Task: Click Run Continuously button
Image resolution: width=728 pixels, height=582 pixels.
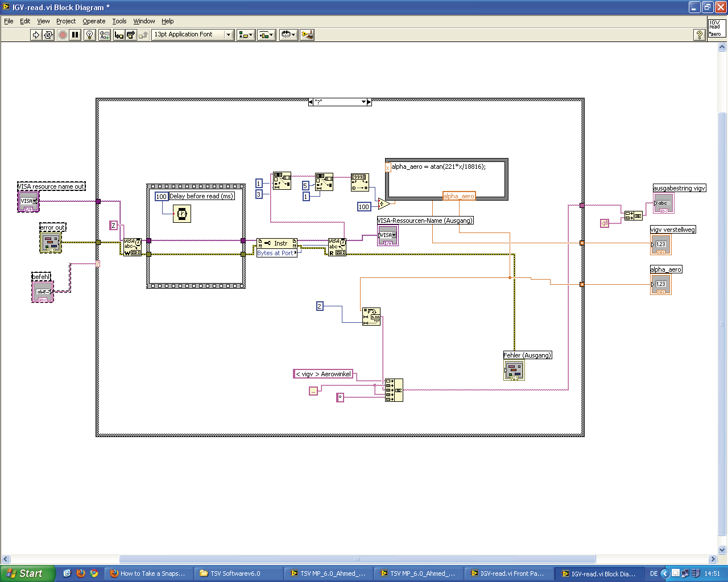Action: click(x=48, y=35)
